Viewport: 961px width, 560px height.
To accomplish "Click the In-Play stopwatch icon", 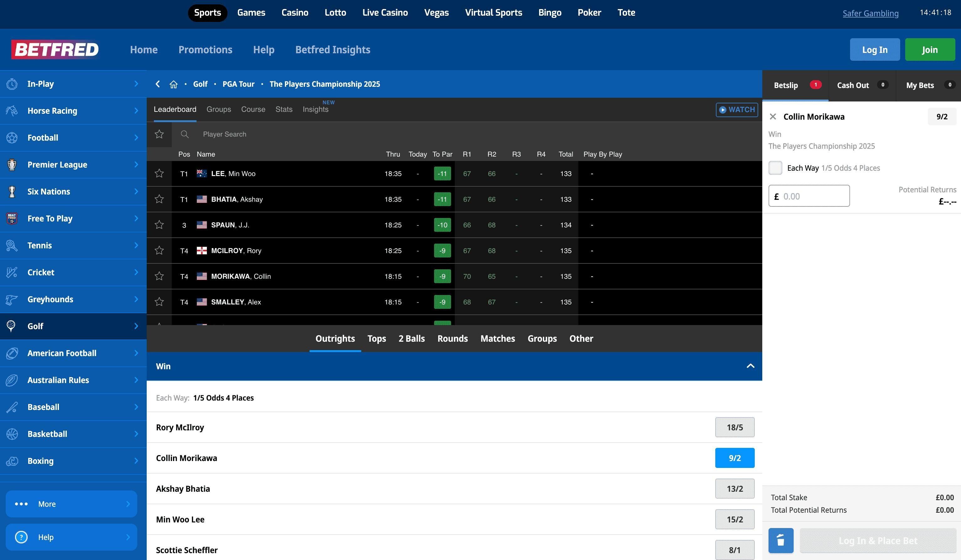I will [x=12, y=84].
